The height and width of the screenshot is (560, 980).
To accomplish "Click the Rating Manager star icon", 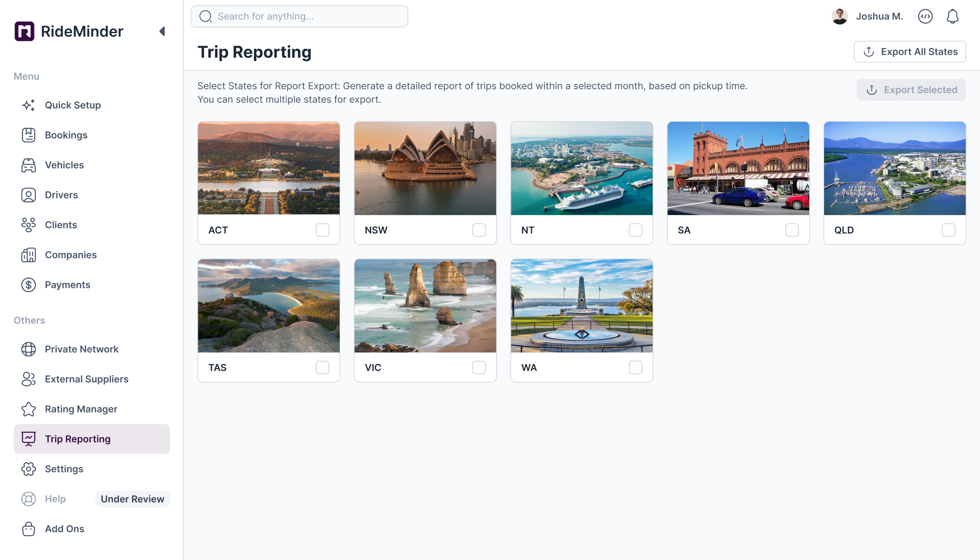I will [x=28, y=409].
